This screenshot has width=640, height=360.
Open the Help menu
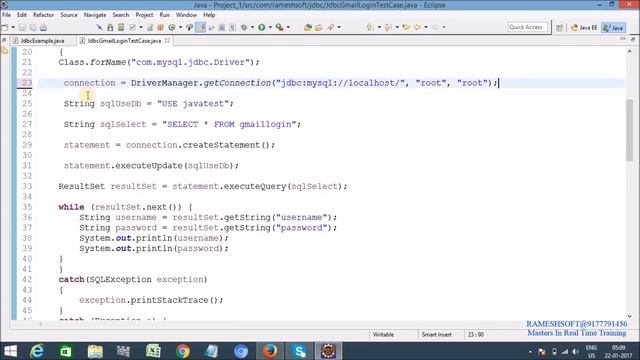pos(209,15)
